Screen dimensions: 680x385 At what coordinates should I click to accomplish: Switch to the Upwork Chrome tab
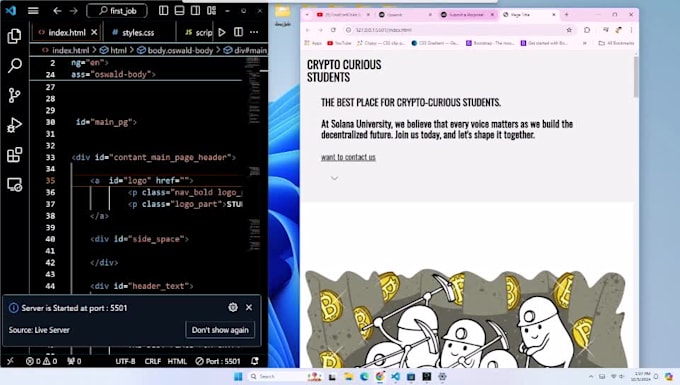405,15
